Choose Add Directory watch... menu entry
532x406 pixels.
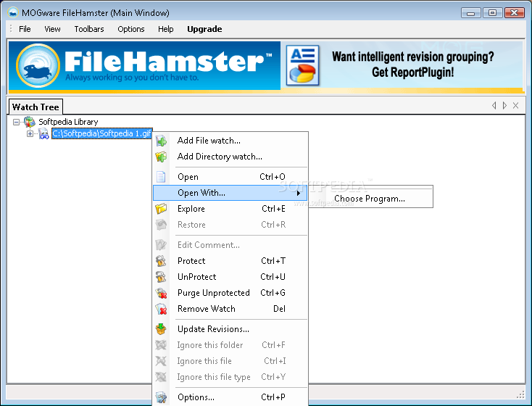[x=230, y=157]
